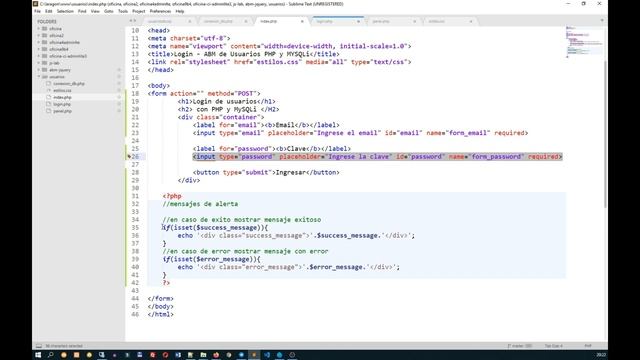Click the estilos.css file icon in sidebar

point(49,90)
